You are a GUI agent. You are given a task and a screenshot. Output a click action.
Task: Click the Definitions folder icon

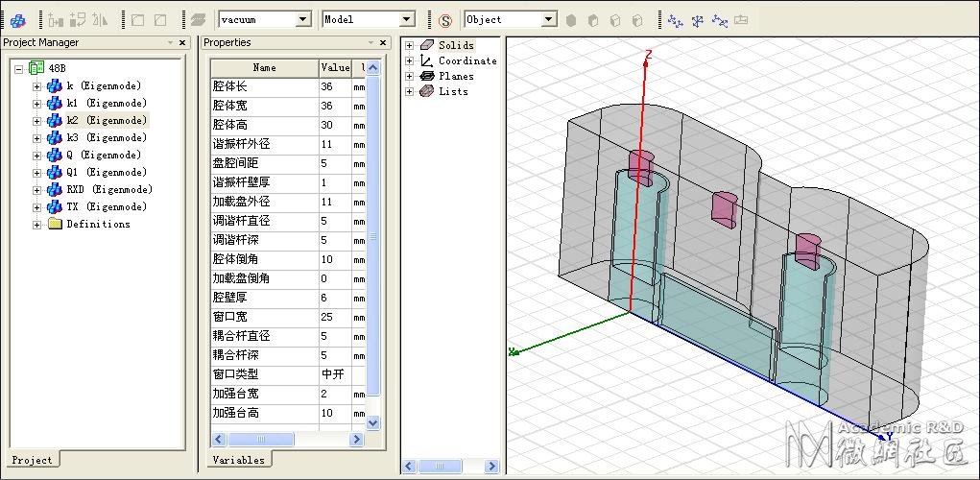click(x=55, y=224)
